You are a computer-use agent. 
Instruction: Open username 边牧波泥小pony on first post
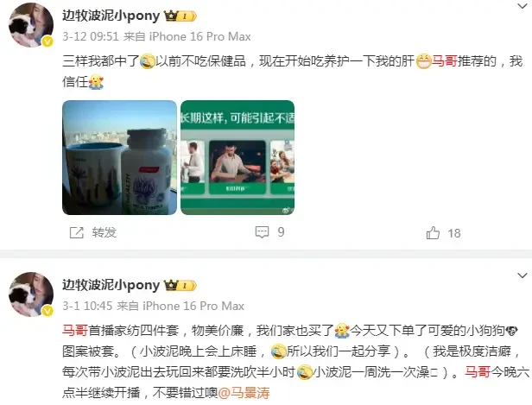click(111, 16)
